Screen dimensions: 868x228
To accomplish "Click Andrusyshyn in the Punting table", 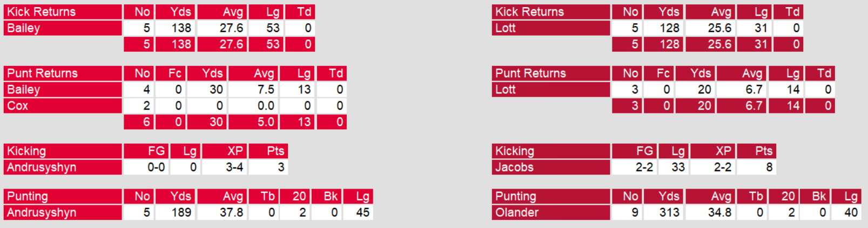I will 42,213.
